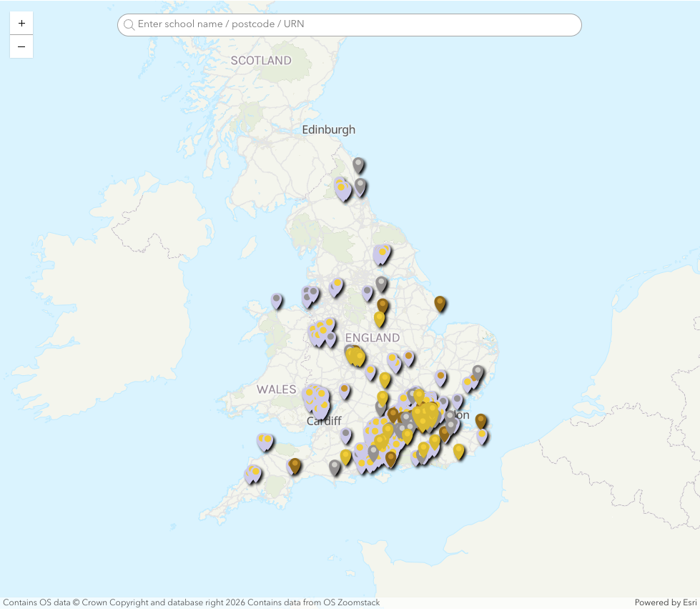
Task: Select the purple pin in northeast England
Action: coord(342,187)
